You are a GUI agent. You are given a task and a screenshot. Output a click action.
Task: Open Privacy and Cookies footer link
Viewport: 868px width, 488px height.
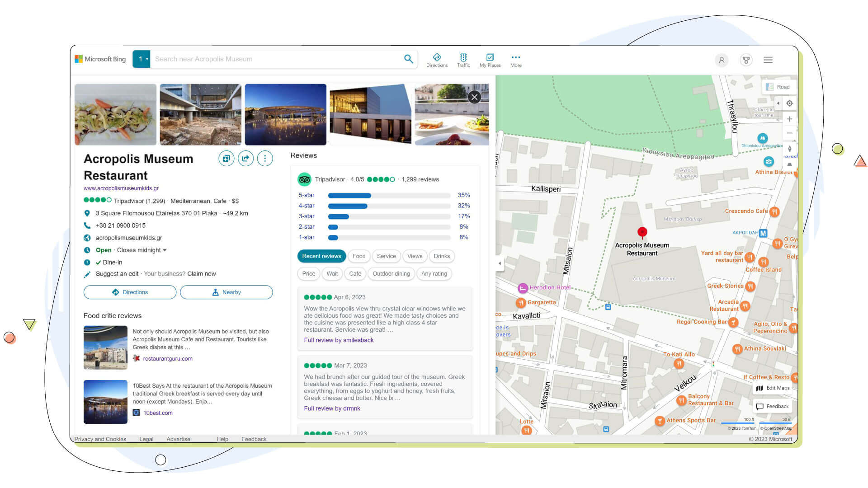pyautogui.click(x=100, y=439)
